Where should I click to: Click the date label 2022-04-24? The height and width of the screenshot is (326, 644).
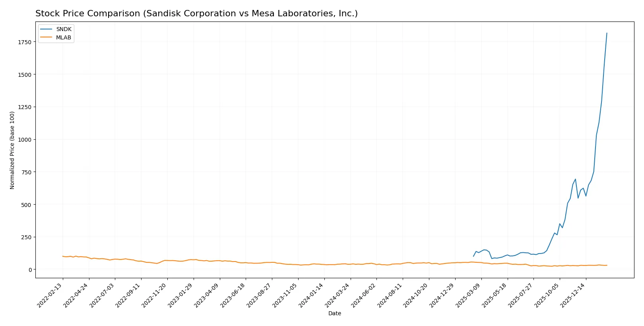[x=77, y=295]
